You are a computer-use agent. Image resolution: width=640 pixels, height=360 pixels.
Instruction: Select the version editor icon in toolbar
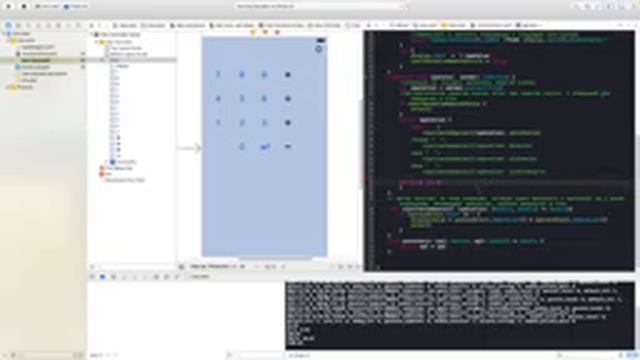point(598,6)
